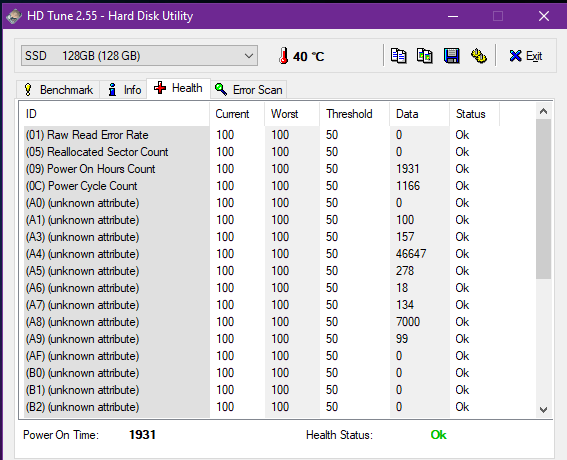Switch to the Benchmark tab
Viewport: 567px width, 460px height.
pos(58,90)
